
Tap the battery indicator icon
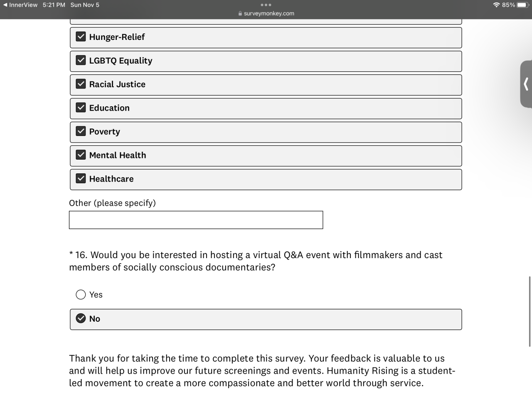(x=522, y=5)
